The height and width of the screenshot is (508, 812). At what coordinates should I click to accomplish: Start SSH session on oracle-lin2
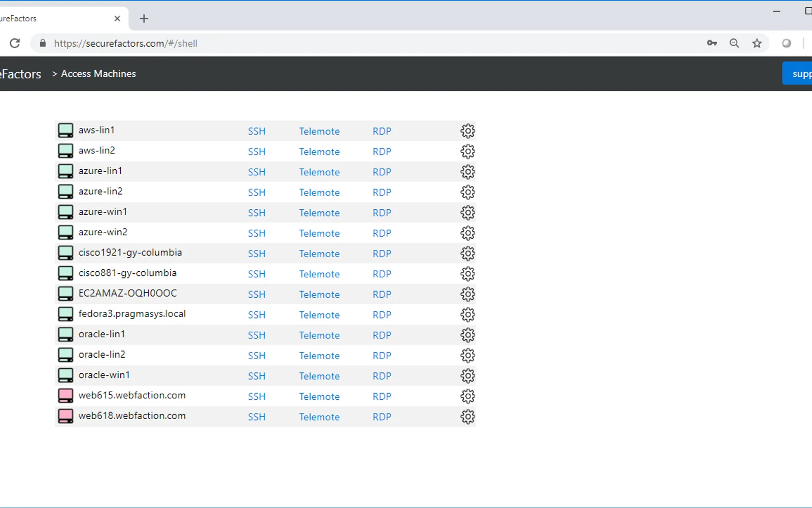tap(257, 356)
